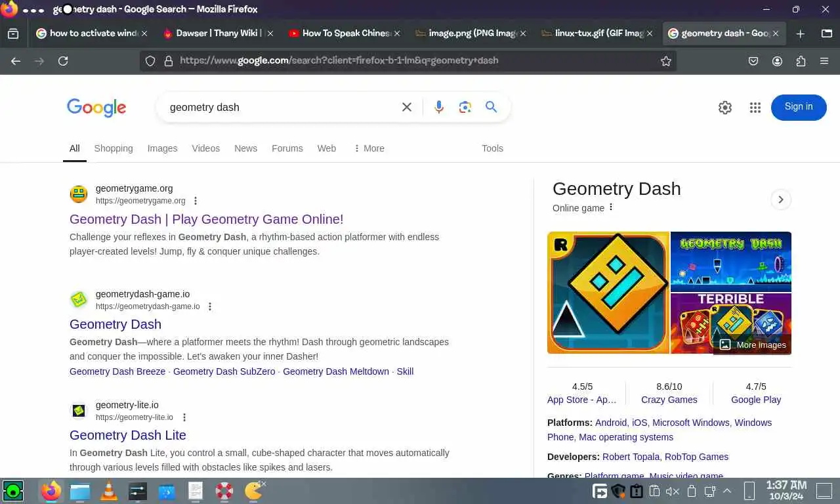
Task: Open the Geometry Dash Breeze sitelink
Action: [117, 371]
